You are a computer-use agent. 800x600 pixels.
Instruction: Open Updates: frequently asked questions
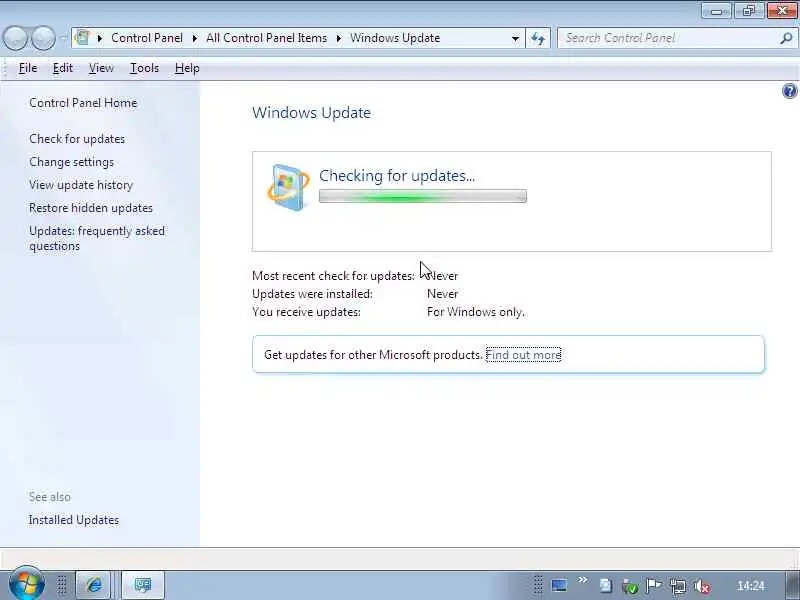(x=97, y=238)
